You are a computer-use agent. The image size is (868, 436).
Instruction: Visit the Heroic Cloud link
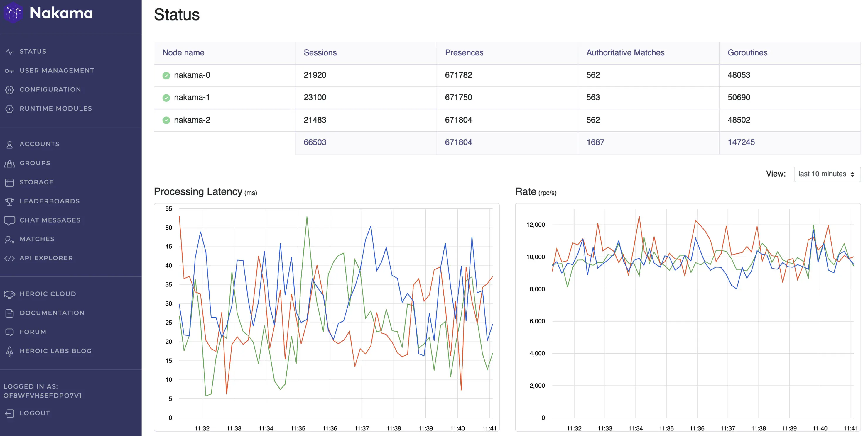[x=48, y=294]
